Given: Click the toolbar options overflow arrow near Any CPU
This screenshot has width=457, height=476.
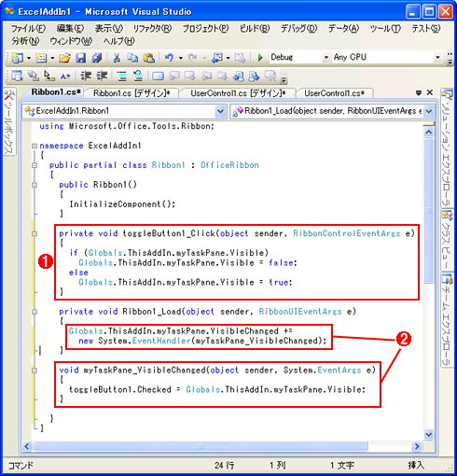Looking at the screenshot, I should 450,59.
